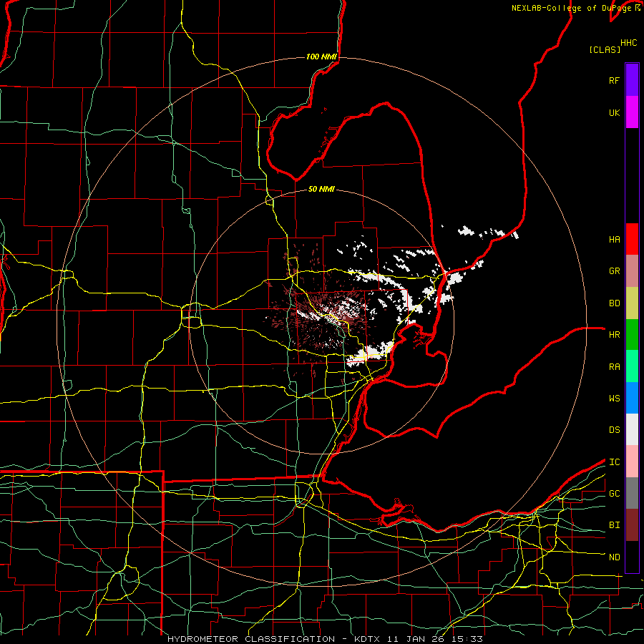Click the BI legend label
Screen dimensions: 644x644
coord(615,525)
